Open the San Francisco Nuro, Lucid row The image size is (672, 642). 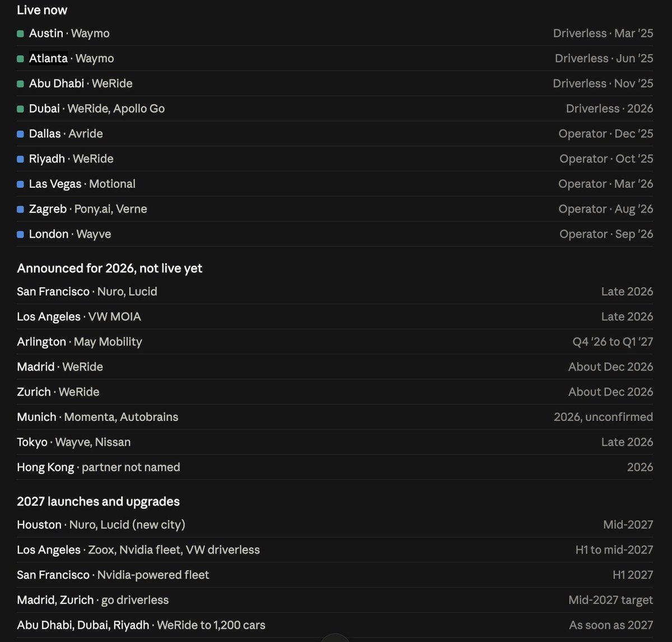pos(335,291)
